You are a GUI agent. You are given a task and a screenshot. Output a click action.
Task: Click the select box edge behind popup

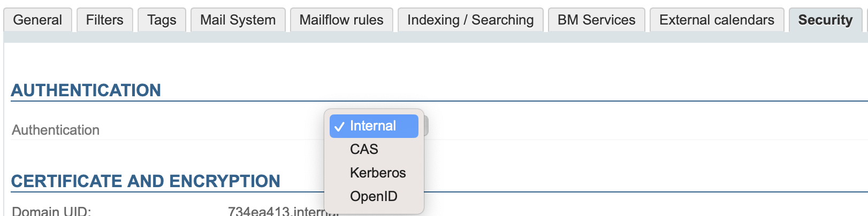point(427,126)
